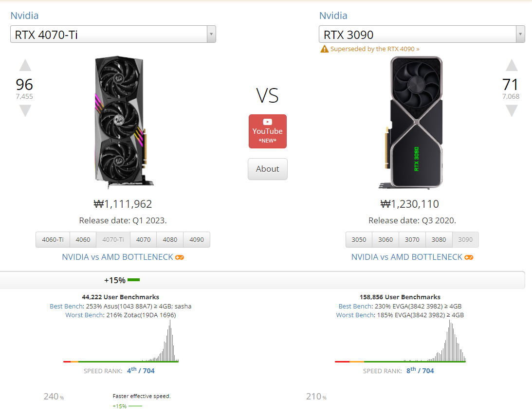Click the left Nvidia brand link
The height and width of the screenshot is (416, 532).
(x=24, y=16)
